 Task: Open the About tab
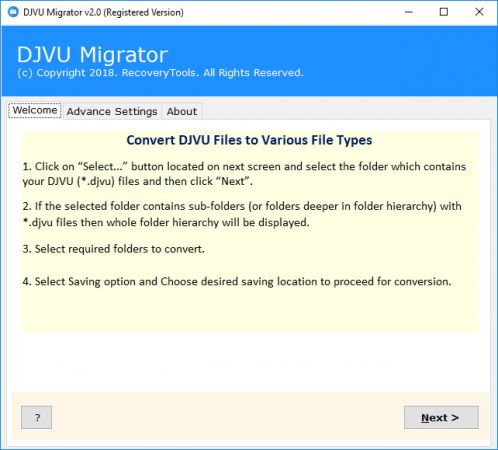pyautogui.click(x=182, y=111)
